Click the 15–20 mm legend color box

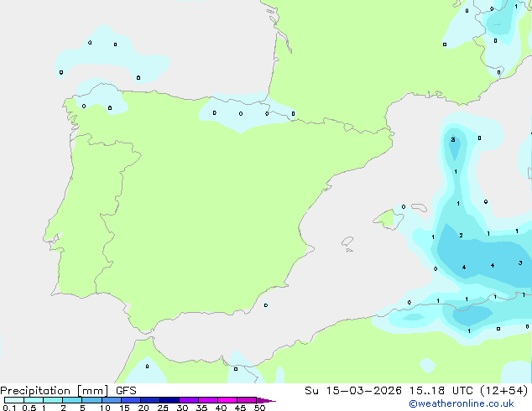pos(131,400)
